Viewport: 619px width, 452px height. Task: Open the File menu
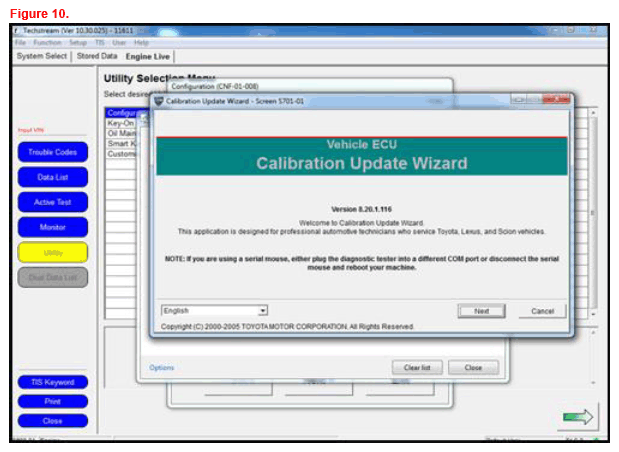pyautogui.click(x=20, y=42)
